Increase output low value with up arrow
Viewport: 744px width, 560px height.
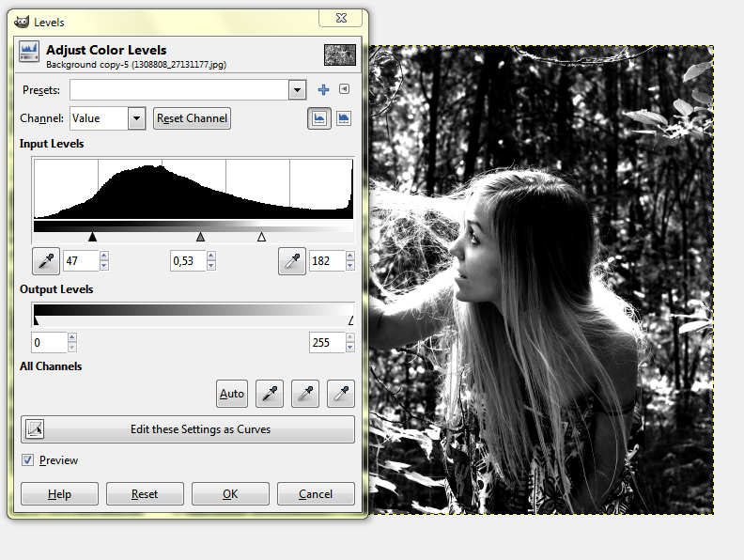pyautogui.click(x=72, y=337)
